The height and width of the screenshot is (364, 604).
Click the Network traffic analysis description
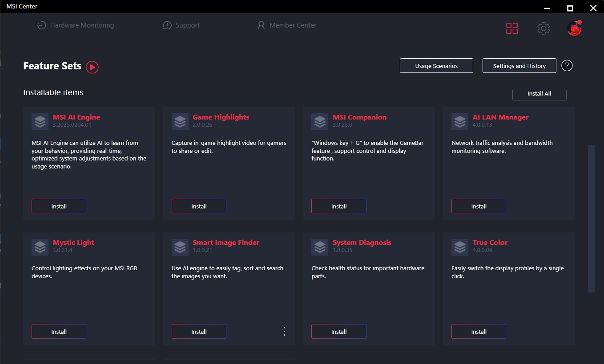click(x=502, y=147)
